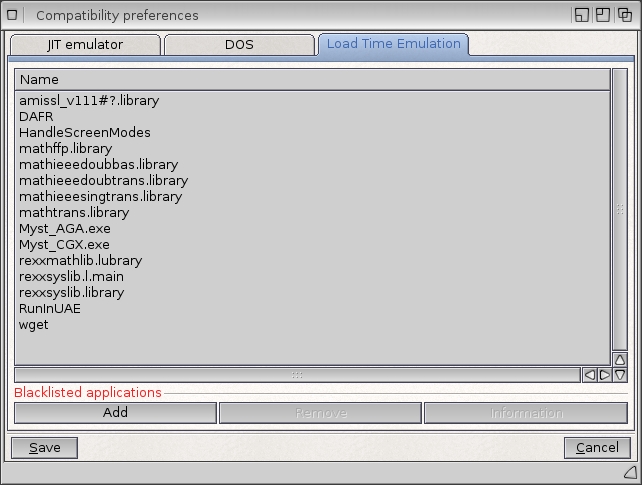Cancel the preferences dialog
The width and height of the screenshot is (642, 485).
point(597,447)
